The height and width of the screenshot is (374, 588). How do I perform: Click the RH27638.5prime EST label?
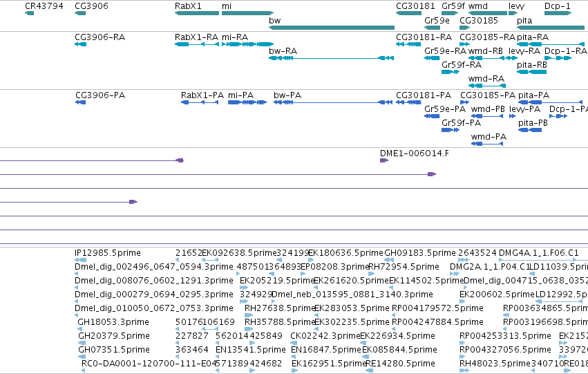pyautogui.click(x=280, y=308)
